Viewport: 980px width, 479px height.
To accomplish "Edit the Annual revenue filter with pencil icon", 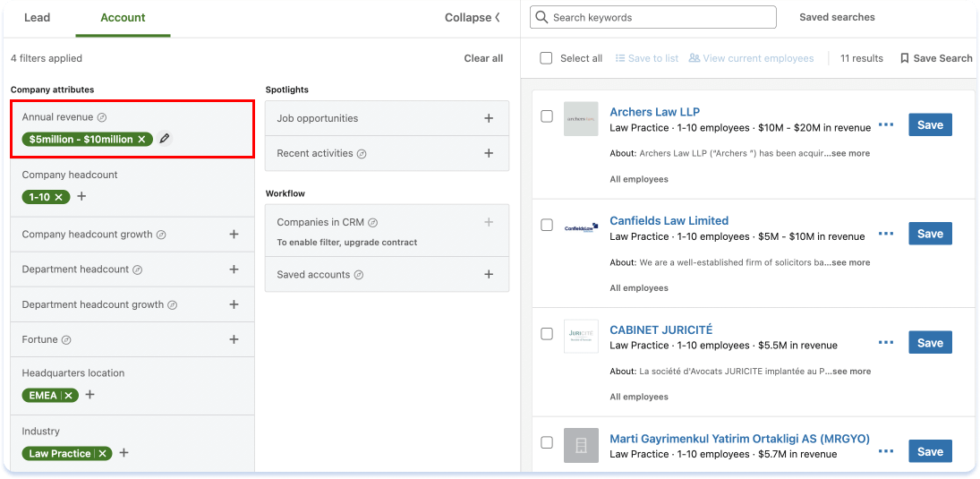I will coord(165,139).
